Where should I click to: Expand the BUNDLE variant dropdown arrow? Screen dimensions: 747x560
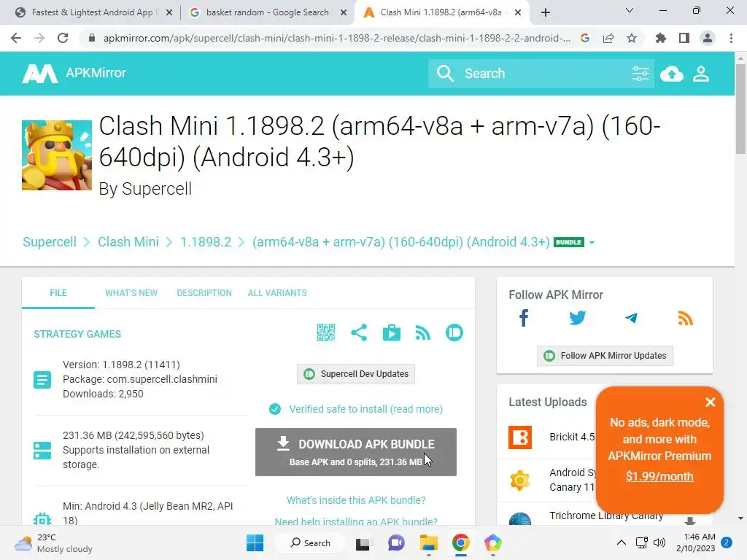point(592,242)
